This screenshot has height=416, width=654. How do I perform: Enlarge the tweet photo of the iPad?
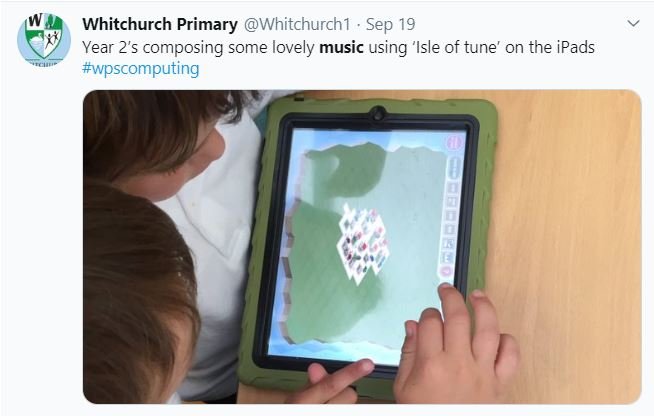pos(362,247)
